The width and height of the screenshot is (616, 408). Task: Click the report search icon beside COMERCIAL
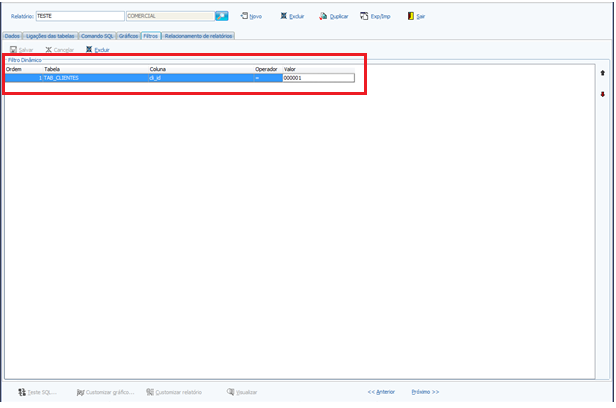coord(222,16)
